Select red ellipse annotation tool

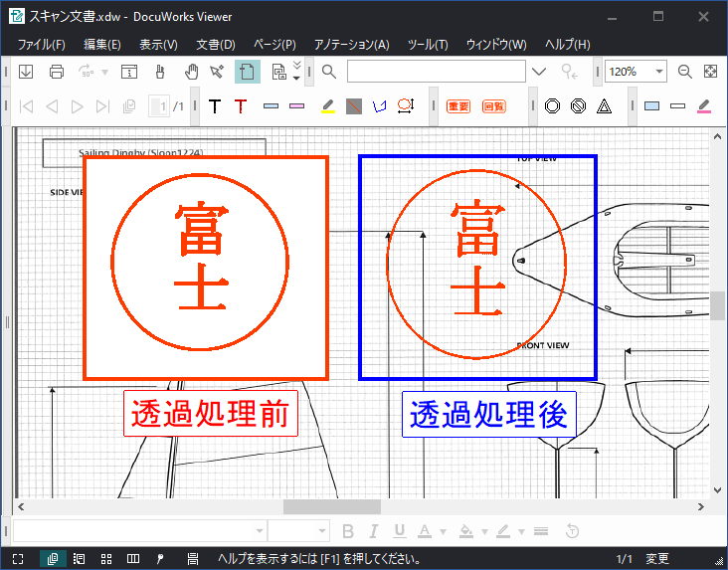406,106
